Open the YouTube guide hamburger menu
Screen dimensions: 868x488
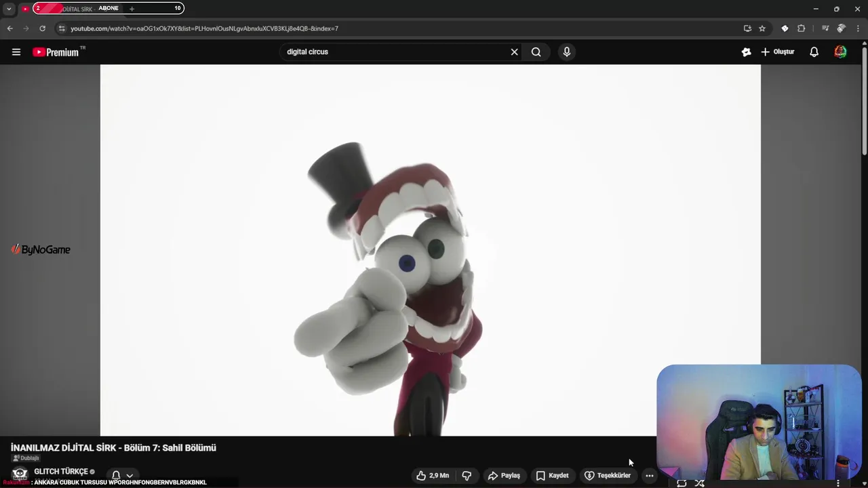click(16, 52)
